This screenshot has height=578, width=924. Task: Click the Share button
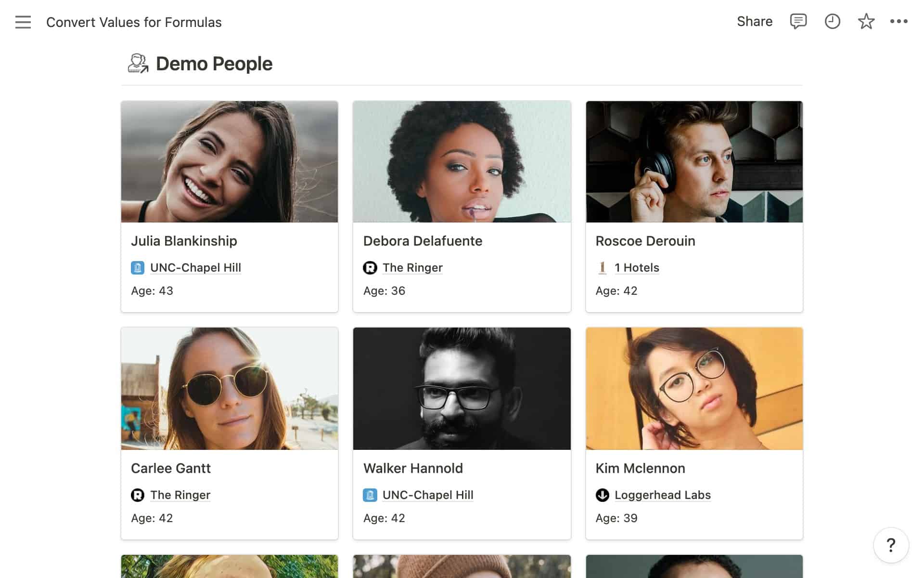pyautogui.click(x=755, y=21)
